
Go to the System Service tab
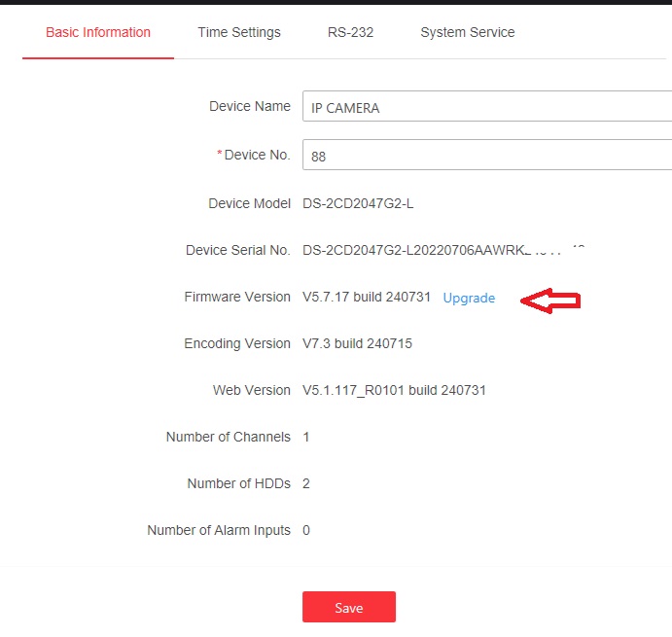[467, 32]
